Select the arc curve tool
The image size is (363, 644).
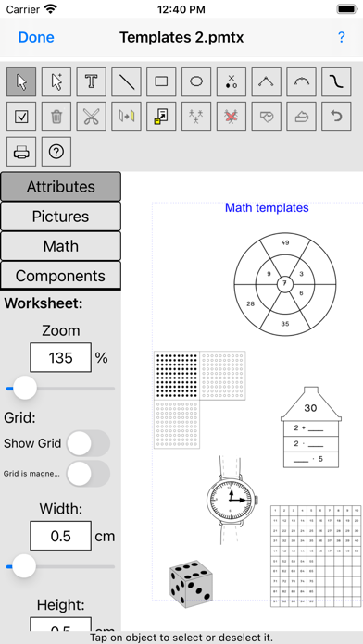pyautogui.click(x=301, y=81)
